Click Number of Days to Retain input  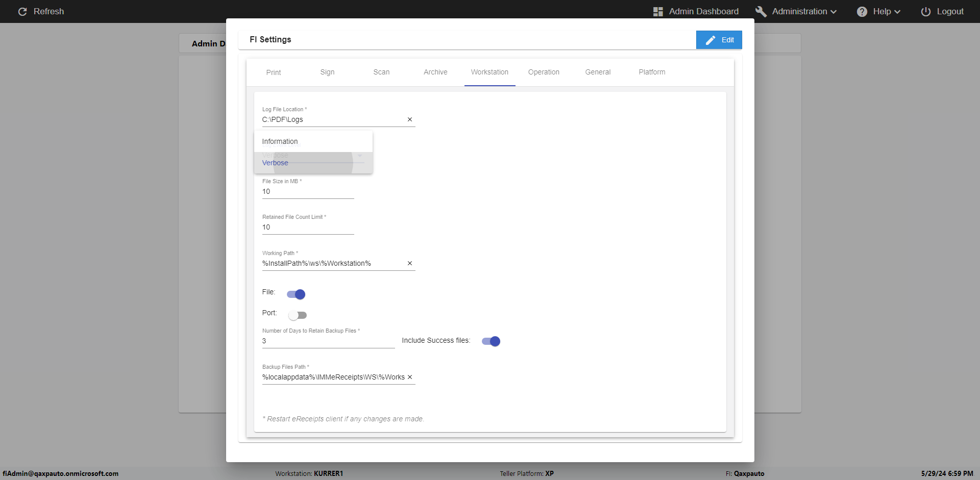[329, 341]
